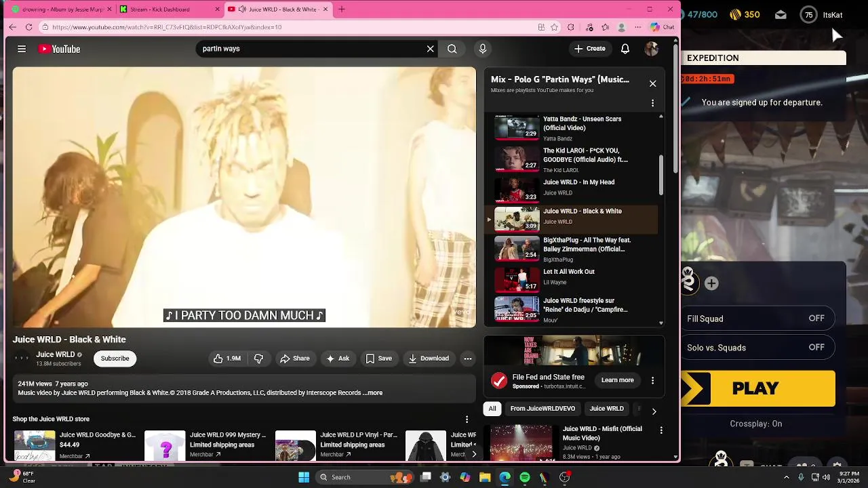
Task: Clear the 'partin ways' search text
Action: tap(430, 49)
